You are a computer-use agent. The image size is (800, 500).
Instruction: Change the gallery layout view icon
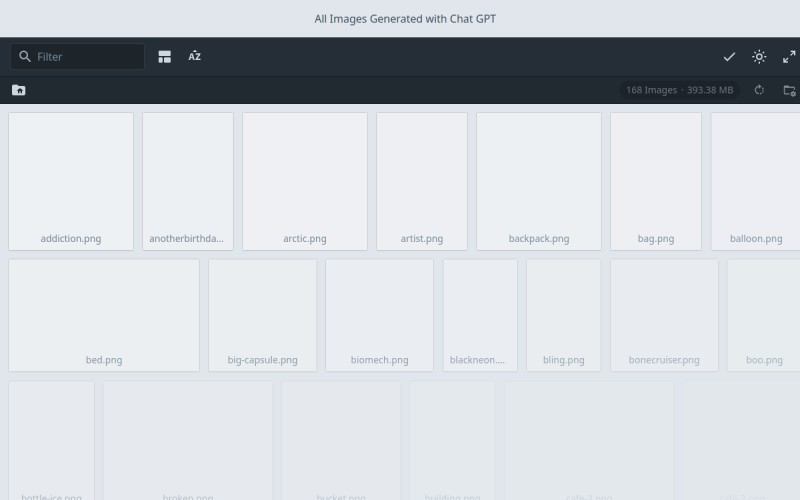click(x=164, y=57)
